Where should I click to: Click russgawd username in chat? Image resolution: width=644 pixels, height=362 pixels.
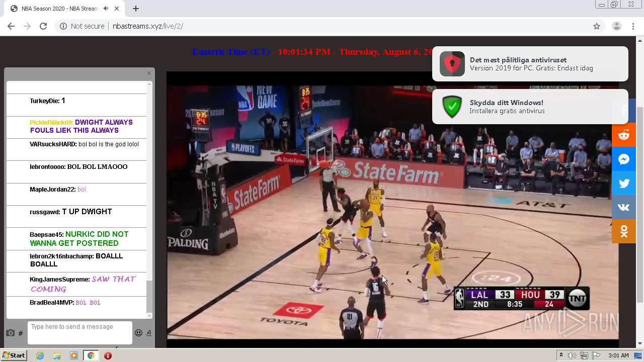coord(44,212)
